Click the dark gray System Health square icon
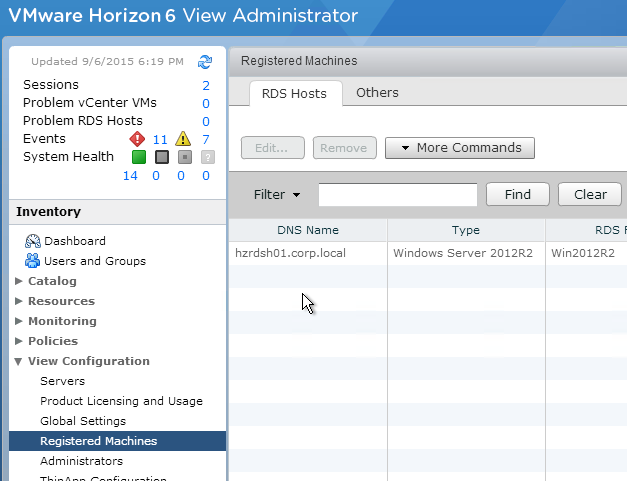Image resolution: width=627 pixels, height=481 pixels. pyautogui.click(x=162, y=157)
